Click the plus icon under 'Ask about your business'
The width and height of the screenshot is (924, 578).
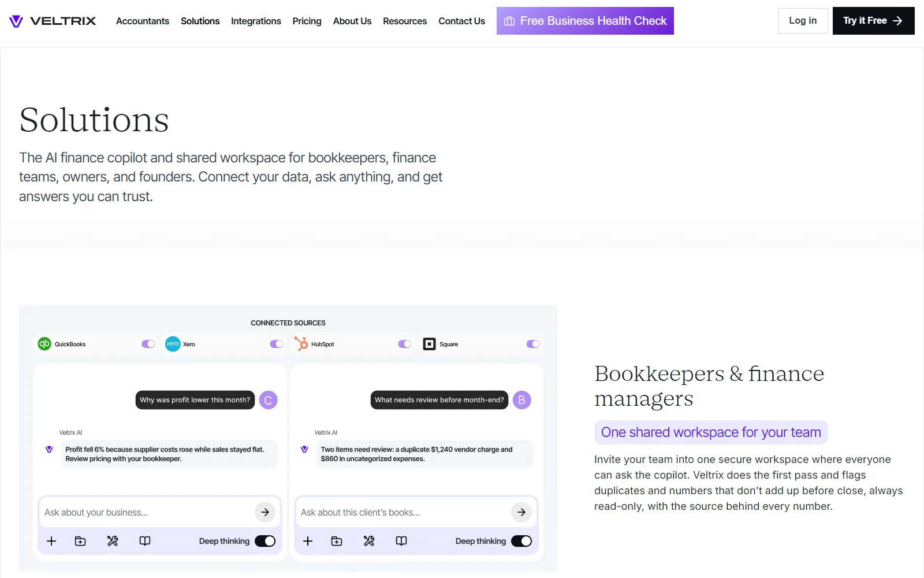coord(51,541)
